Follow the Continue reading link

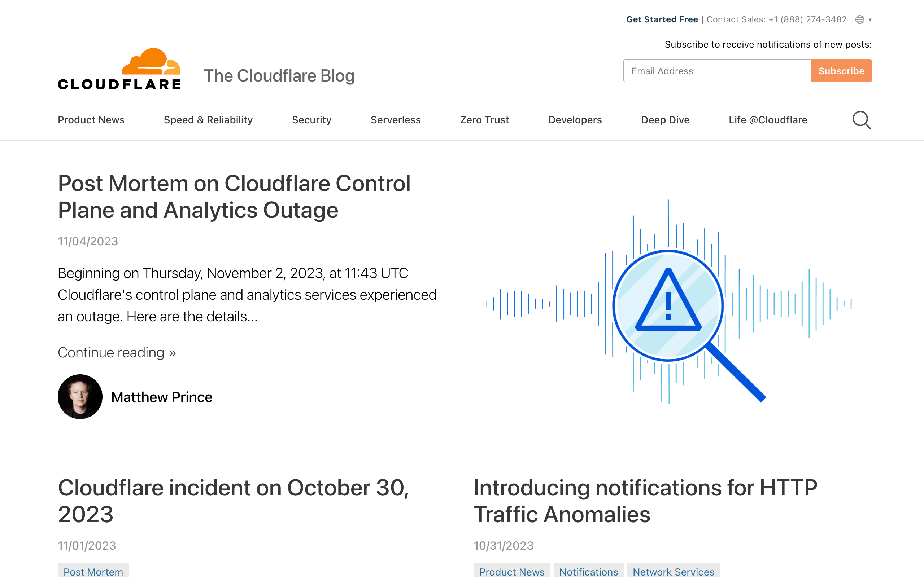(x=117, y=353)
